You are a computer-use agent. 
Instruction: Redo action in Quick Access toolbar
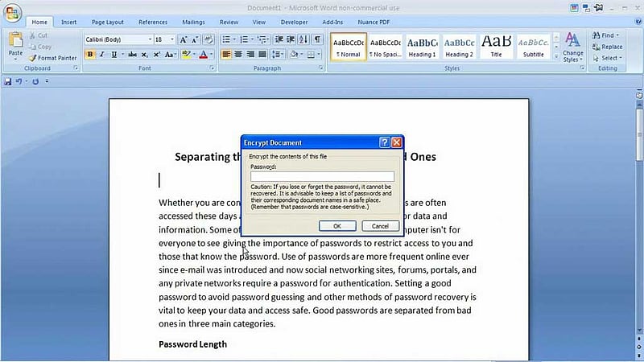tap(35, 82)
